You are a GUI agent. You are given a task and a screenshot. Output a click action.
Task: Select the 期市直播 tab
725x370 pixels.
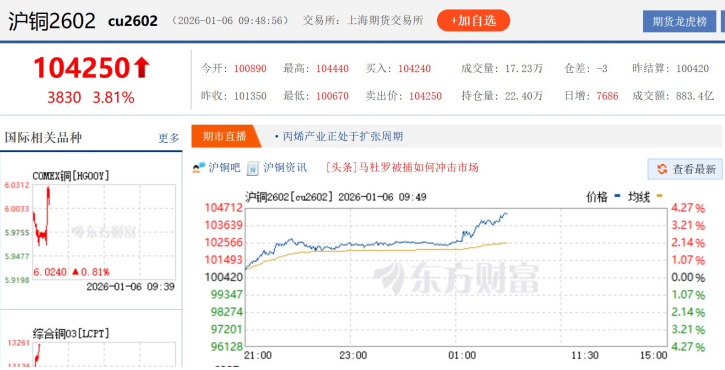tap(224, 136)
